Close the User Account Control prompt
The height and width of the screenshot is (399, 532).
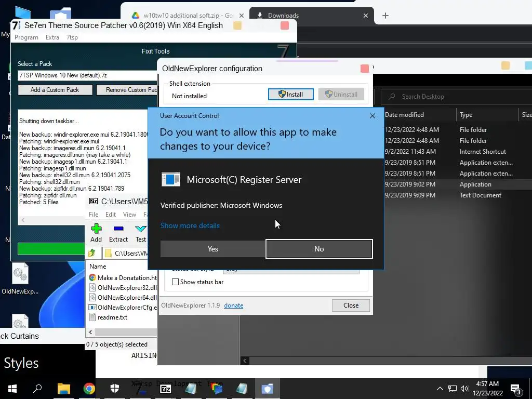coord(372,116)
